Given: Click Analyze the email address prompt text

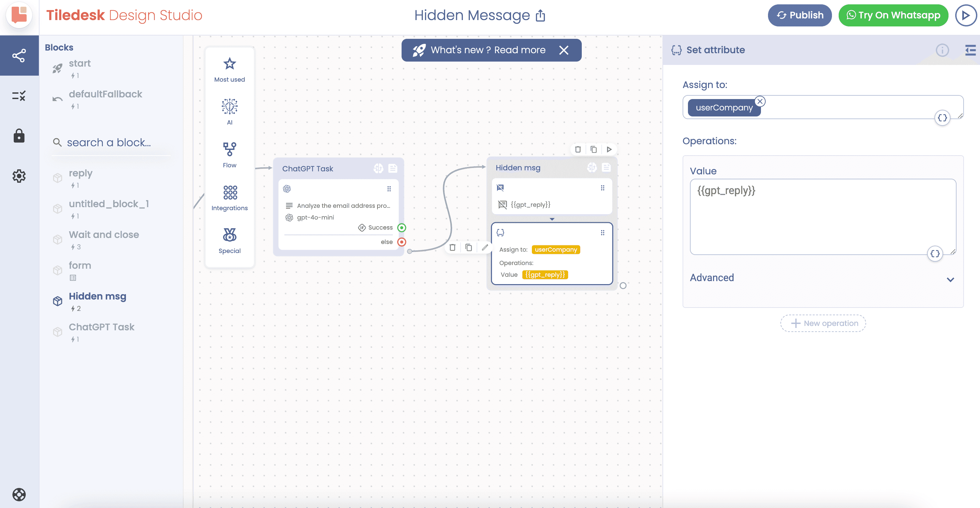Looking at the screenshot, I should pos(344,206).
